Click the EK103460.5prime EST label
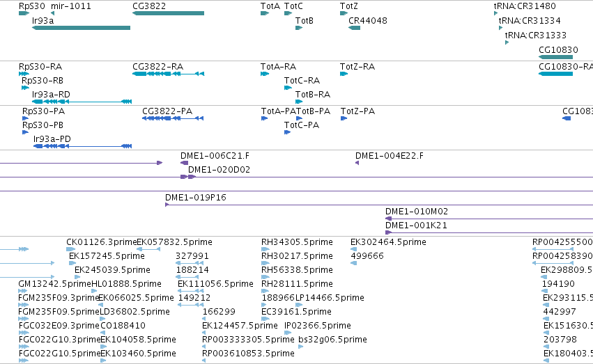Screen dimensions: 593x364 pos(139,354)
